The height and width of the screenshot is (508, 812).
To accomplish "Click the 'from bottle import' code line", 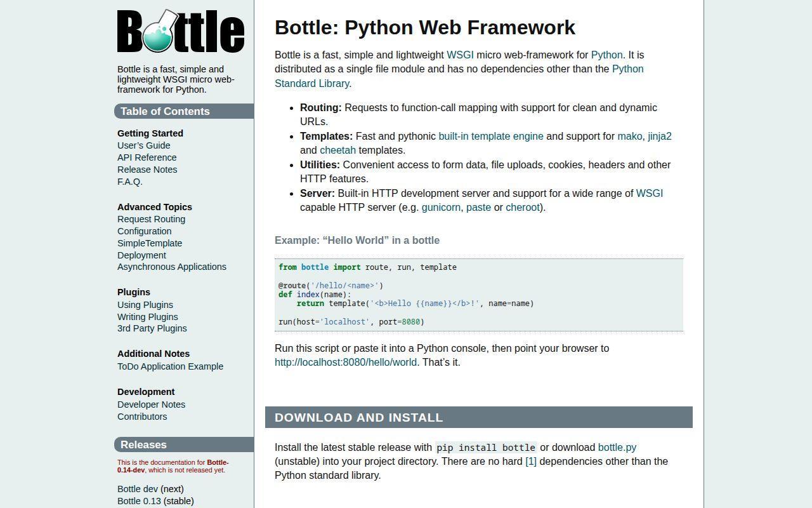I will pyautogui.click(x=367, y=267).
